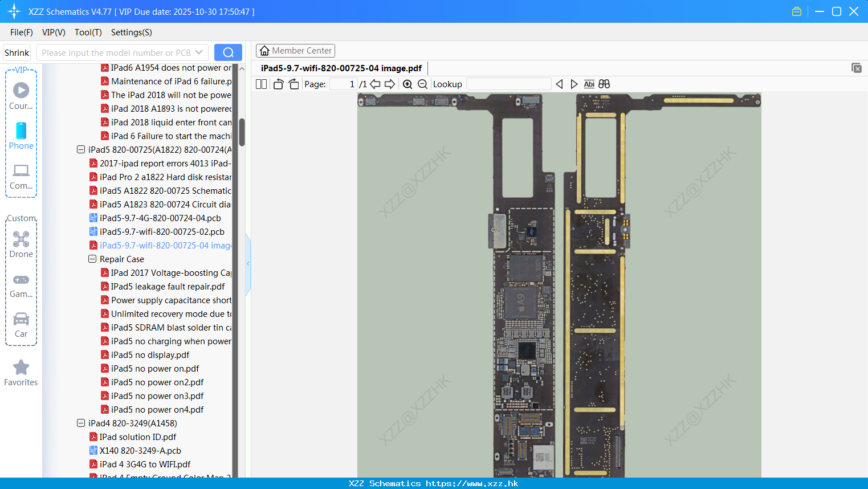Select the Computer category

(x=21, y=176)
